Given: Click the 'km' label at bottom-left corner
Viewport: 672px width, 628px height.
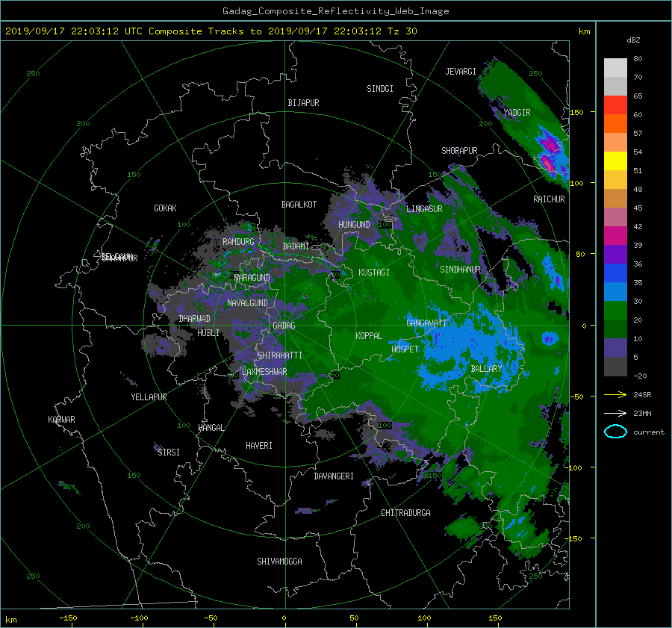Looking at the screenshot, I should tap(10, 620).
